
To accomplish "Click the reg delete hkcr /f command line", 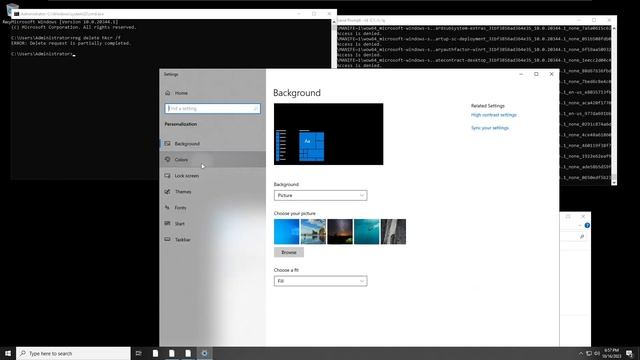I will [66, 38].
